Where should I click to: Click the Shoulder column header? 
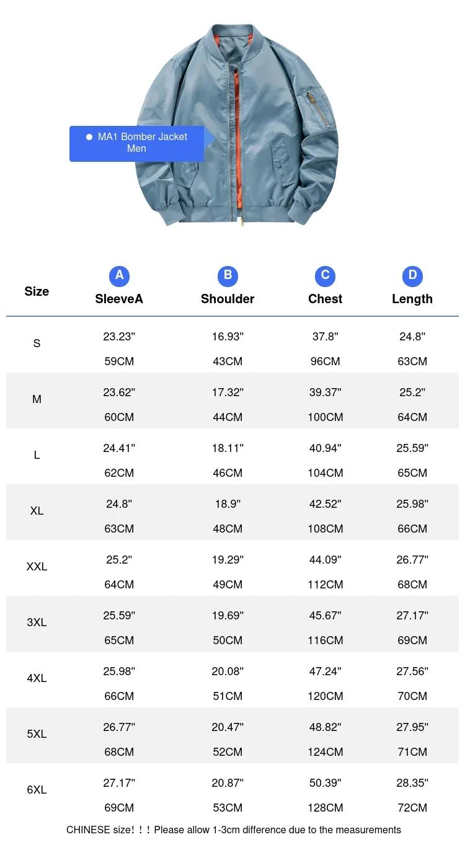click(x=228, y=299)
